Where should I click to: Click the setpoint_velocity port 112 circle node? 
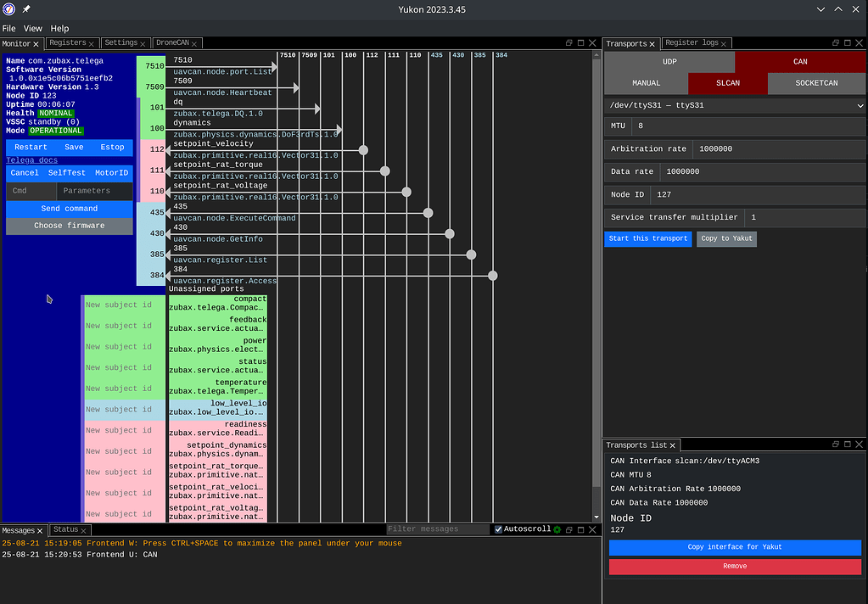[x=363, y=150]
